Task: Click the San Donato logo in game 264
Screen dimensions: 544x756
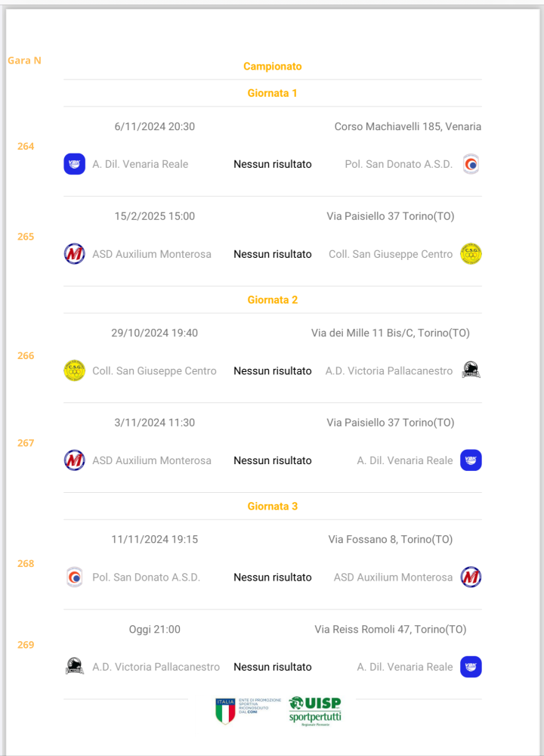Action: [471, 164]
